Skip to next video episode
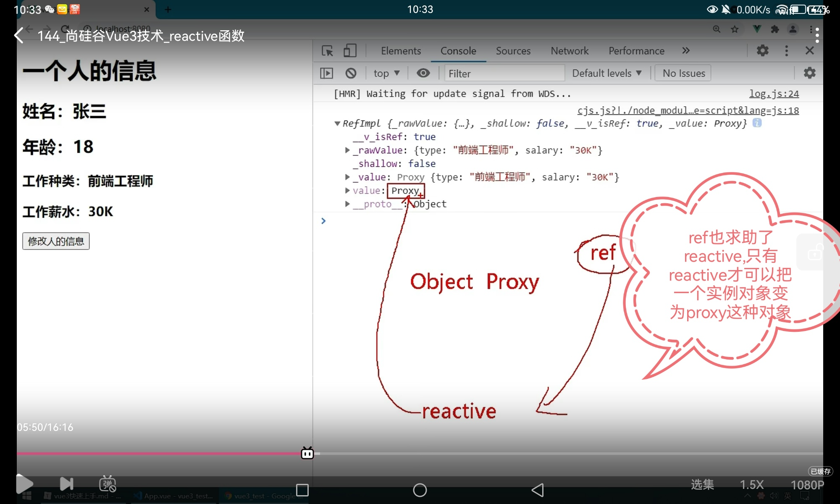840x504 pixels. 66,484
